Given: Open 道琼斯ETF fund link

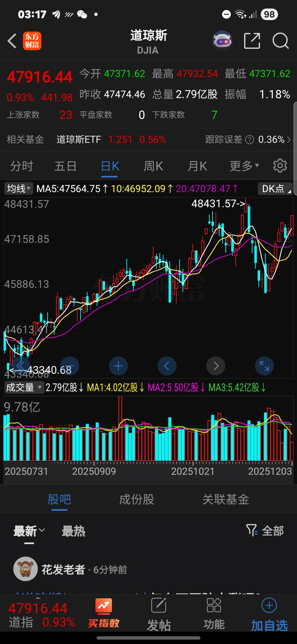Looking at the screenshot, I should [x=79, y=140].
